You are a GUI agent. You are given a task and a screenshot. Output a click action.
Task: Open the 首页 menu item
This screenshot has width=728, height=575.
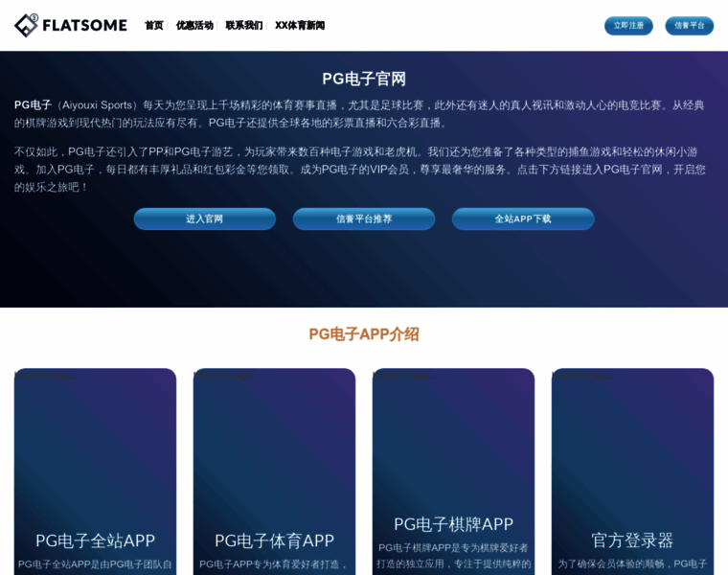tap(154, 26)
